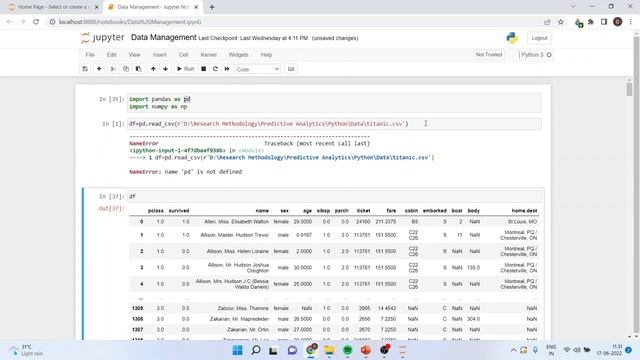The width and height of the screenshot is (640, 360).
Task: Toggle the browser side panel icon
Action: [x=604, y=22]
